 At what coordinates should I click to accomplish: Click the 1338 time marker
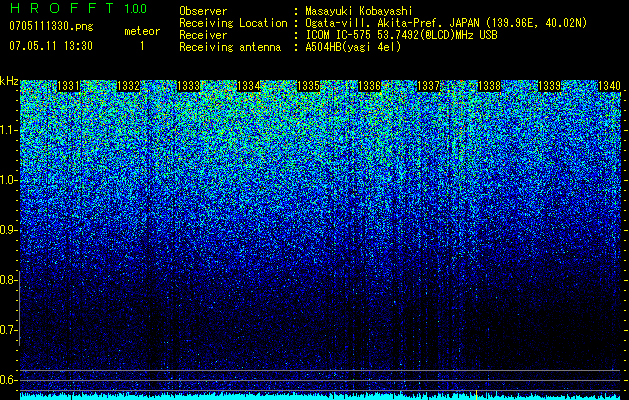coord(489,86)
